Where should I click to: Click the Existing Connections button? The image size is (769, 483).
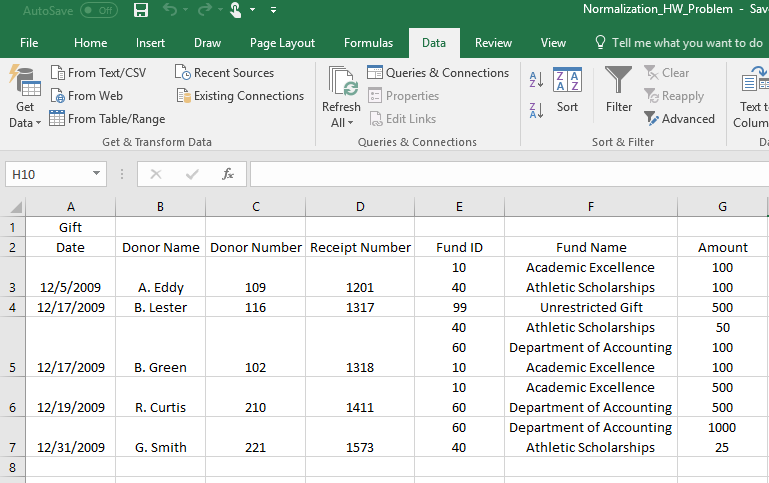(240, 96)
